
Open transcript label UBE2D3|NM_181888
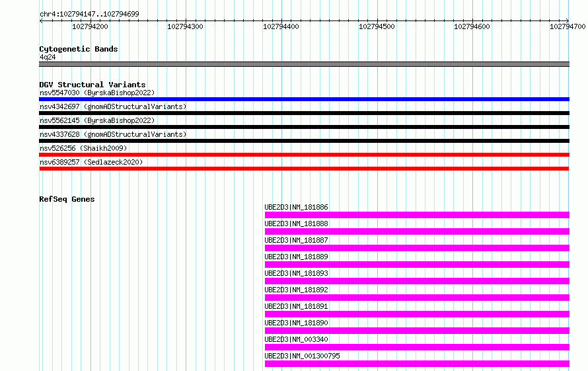pyautogui.click(x=296, y=224)
